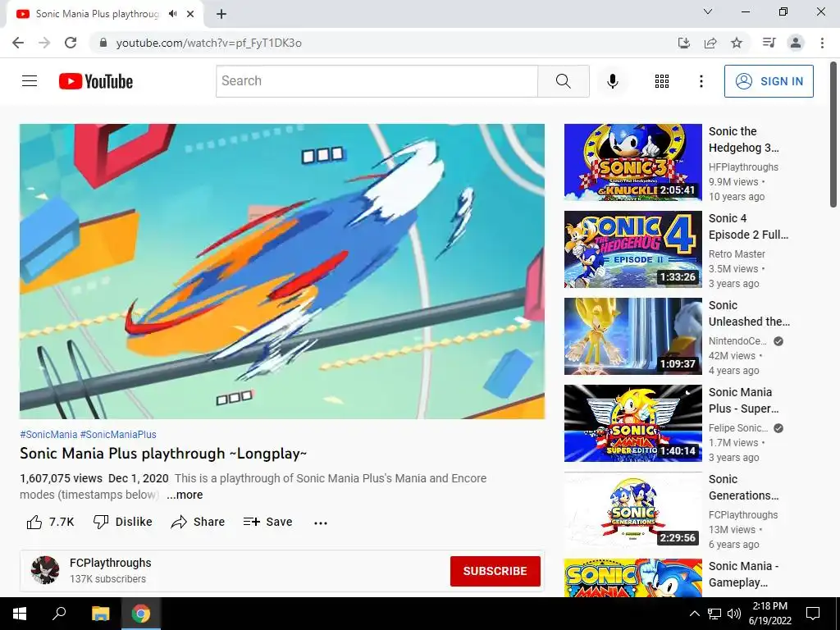Open the Sonic 4 Episode 2 title
840x630 pixels.
click(748, 226)
